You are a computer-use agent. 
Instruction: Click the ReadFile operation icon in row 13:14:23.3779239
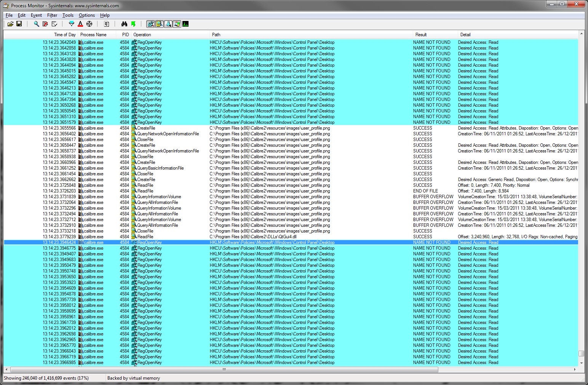134,237
